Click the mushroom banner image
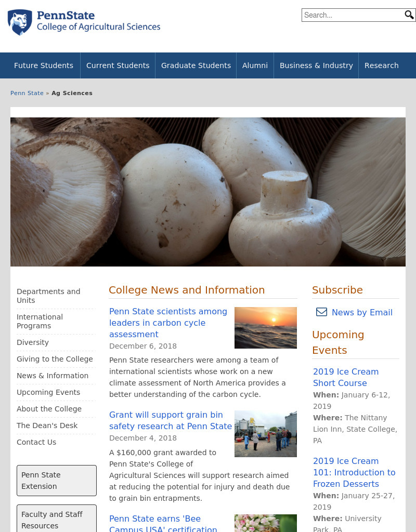Image resolution: width=416 pixels, height=532 pixels. point(208,192)
